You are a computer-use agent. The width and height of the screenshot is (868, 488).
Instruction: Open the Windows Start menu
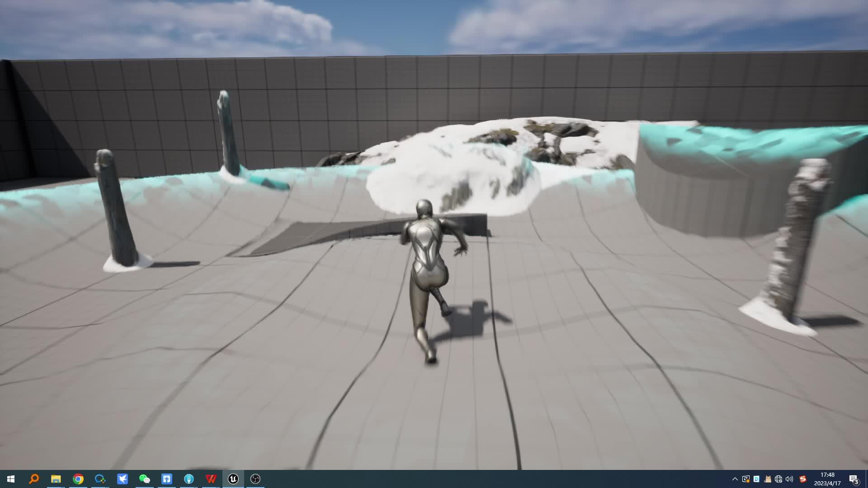[11, 479]
